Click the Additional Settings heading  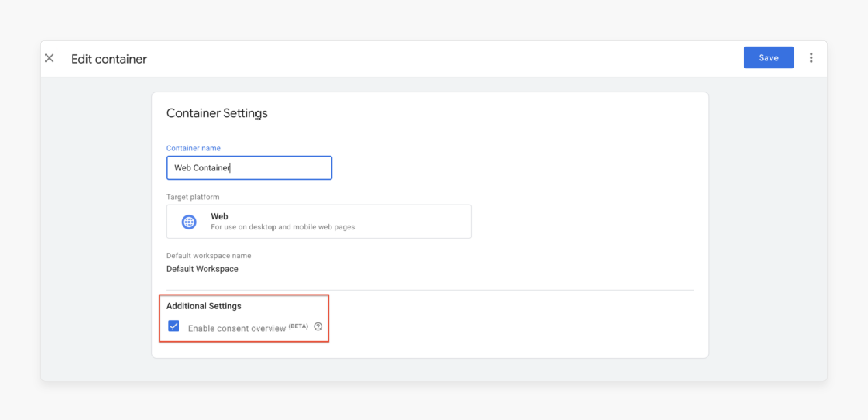tap(204, 306)
